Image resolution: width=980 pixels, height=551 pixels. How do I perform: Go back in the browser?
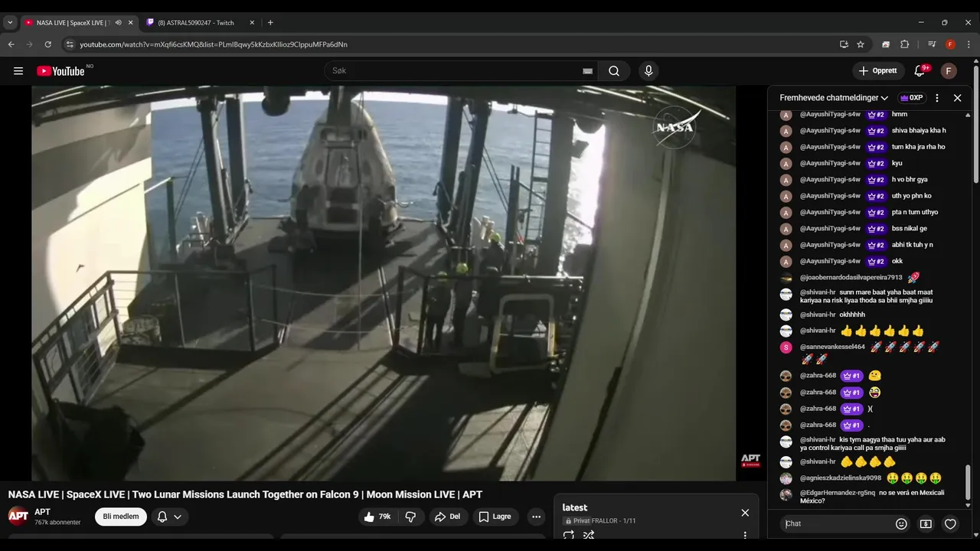11,44
